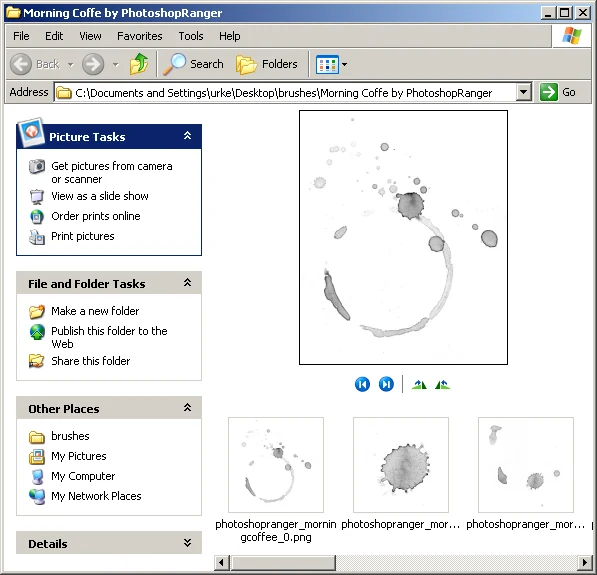Select the third thumbnail with small stains
The width and height of the screenshot is (597, 575).
tap(526, 465)
